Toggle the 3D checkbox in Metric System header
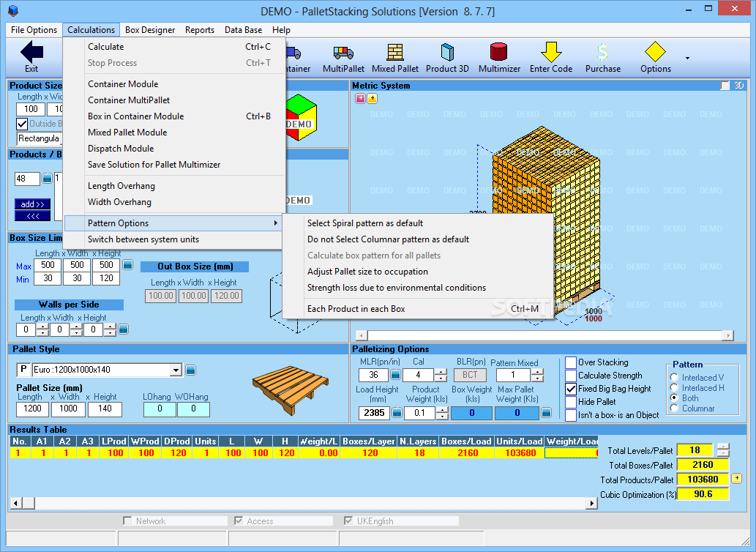 point(725,86)
